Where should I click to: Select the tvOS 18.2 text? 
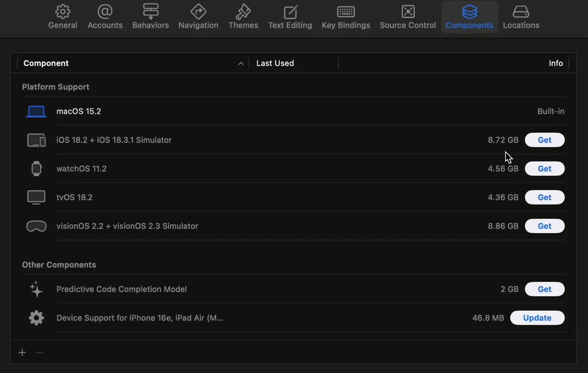[x=74, y=197]
